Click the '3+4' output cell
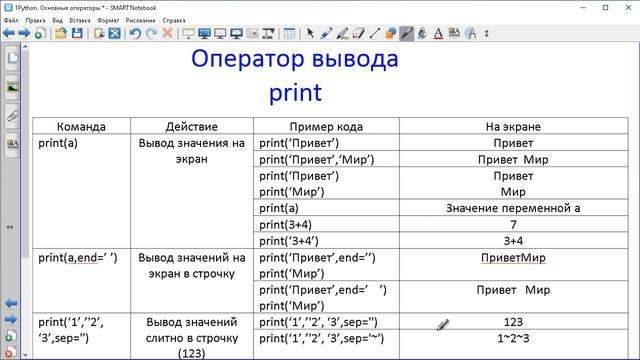This screenshot has height=360, width=640. (513, 241)
